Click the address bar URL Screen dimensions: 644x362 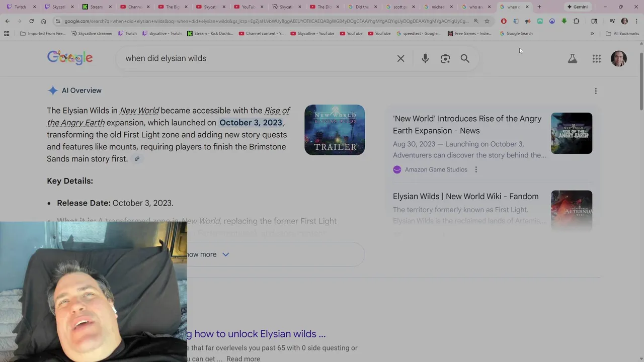click(267, 21)
